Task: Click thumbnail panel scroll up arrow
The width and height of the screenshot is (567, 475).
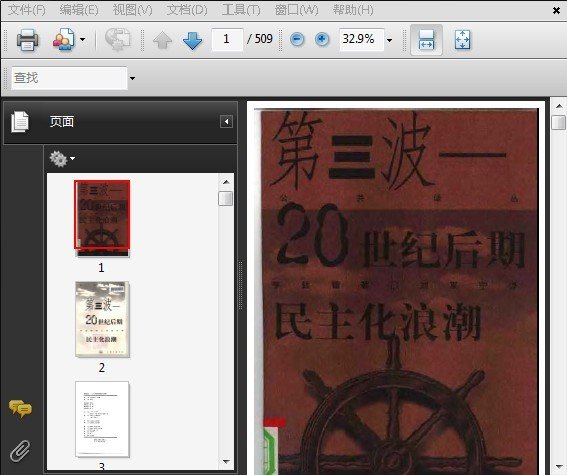Action: [226, 182]
